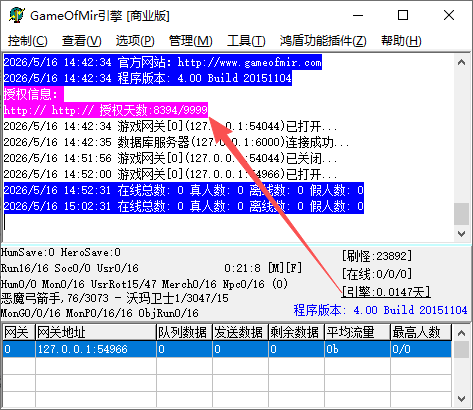Click the 平均流量 column header
The height and width of the screenshot is (410, 473).
[357, 332]
